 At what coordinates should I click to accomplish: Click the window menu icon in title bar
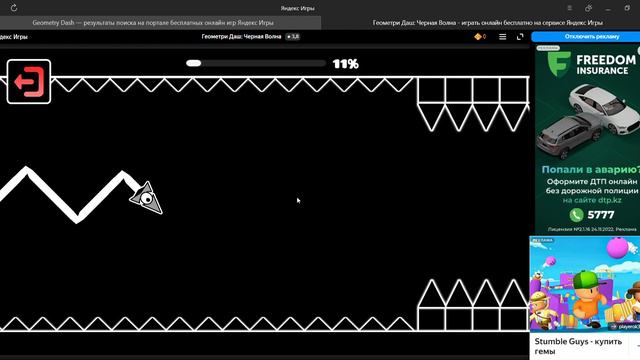[x=569, y=8]
